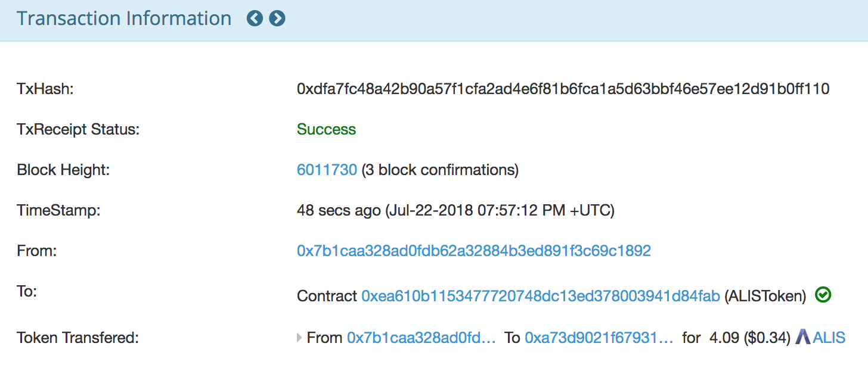Click the ALIS token logo icon
This screenshot has height=368, width=868.
pos(803,338)
